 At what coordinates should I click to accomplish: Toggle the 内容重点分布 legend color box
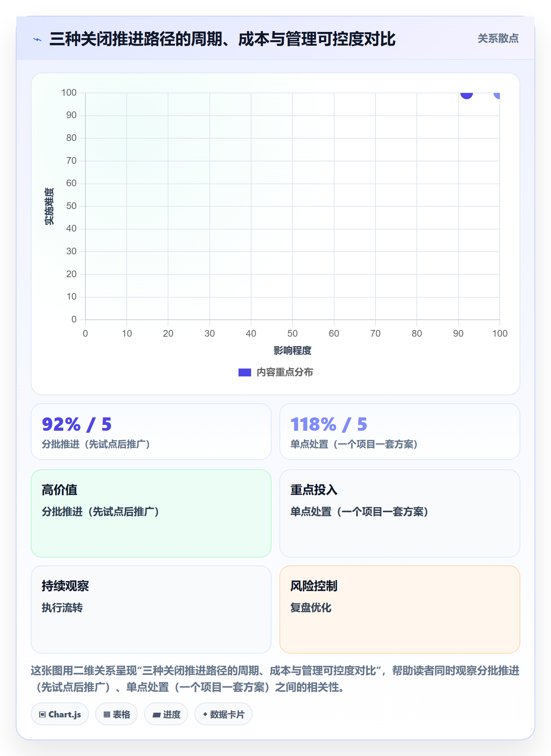(244, 372)
